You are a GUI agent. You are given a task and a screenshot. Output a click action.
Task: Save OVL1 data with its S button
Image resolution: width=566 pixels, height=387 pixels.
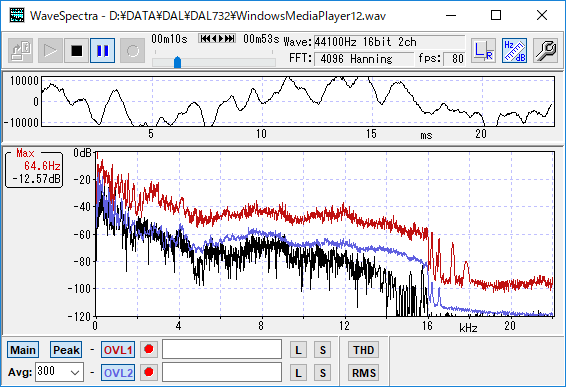click(x=323, y=349)
